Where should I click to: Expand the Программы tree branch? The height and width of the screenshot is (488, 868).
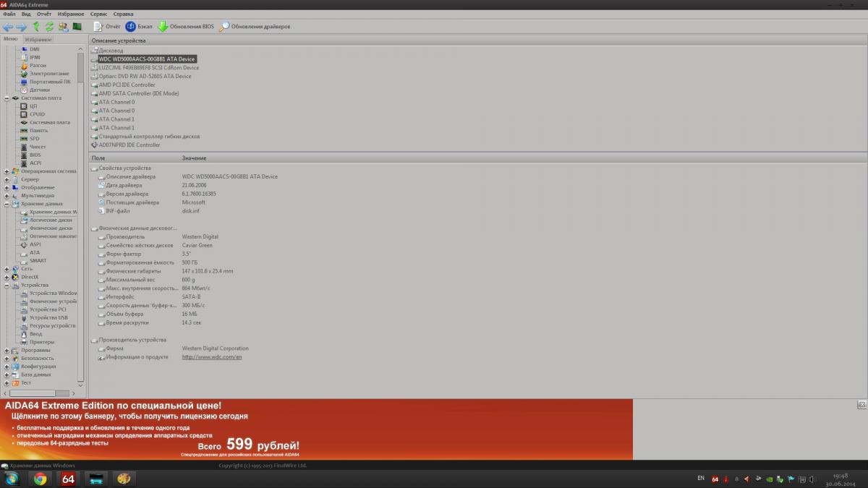click(x=7, y=350)
